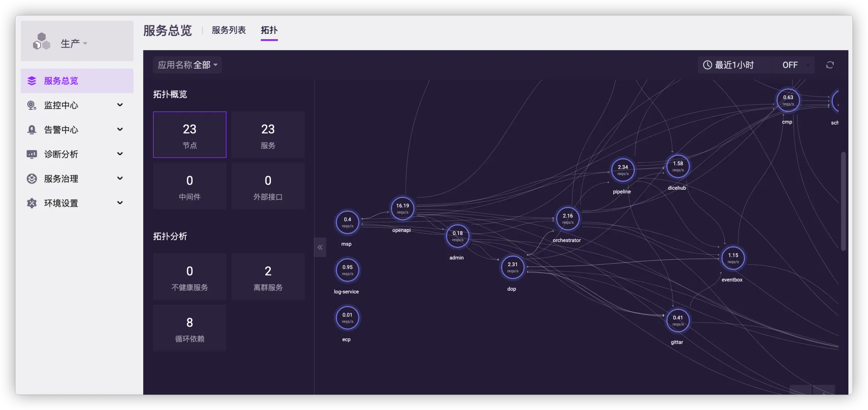Open the 应用名称 全部 dropdown
The width and height of the screenshot is (868, 410).
click(187, 65)
